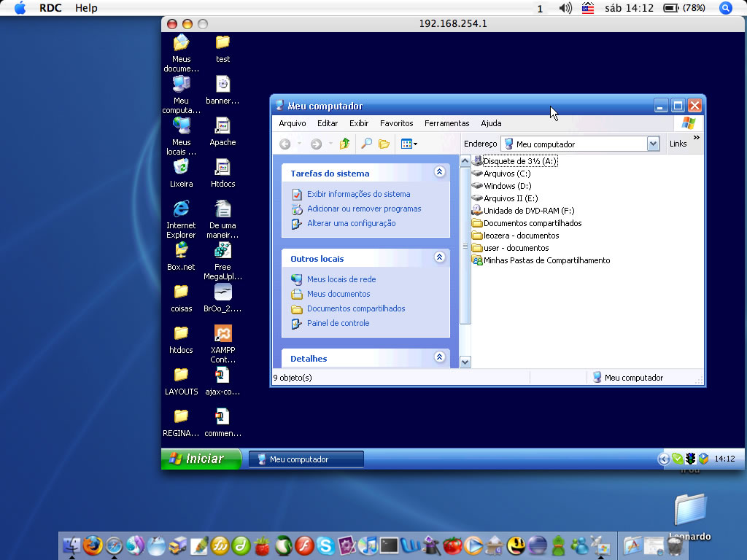Click the Mac volume icon
The image size is (747, 560).
tap(565, 8)
